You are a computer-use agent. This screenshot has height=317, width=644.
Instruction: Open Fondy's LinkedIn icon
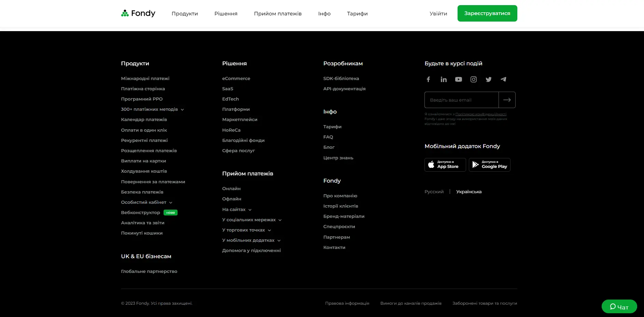pos(444,79)
